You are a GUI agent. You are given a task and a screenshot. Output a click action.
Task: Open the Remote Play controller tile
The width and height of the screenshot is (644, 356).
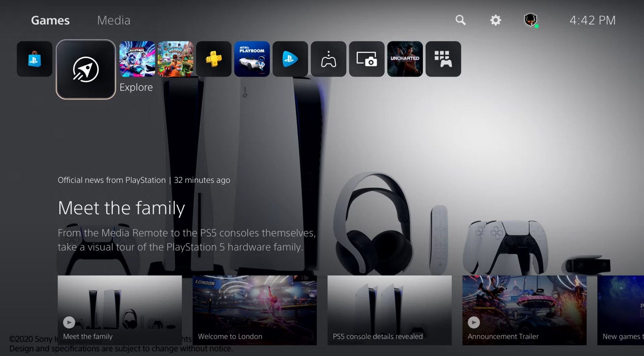pos(328,59)
